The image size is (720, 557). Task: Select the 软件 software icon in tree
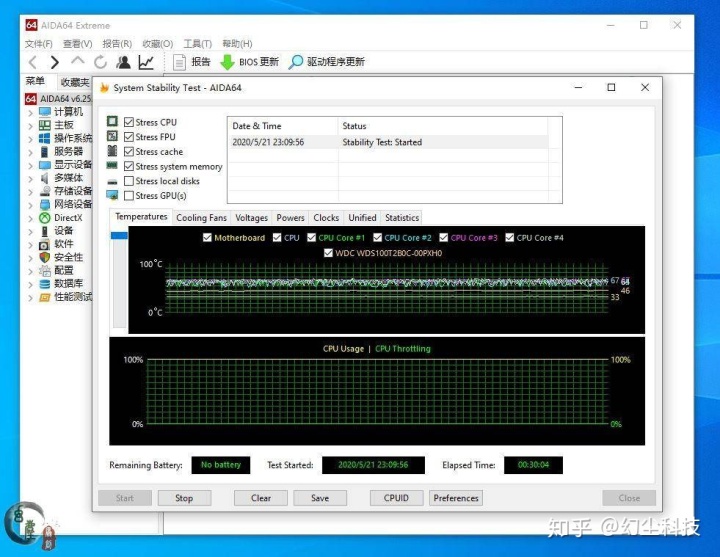coord(45,244)
